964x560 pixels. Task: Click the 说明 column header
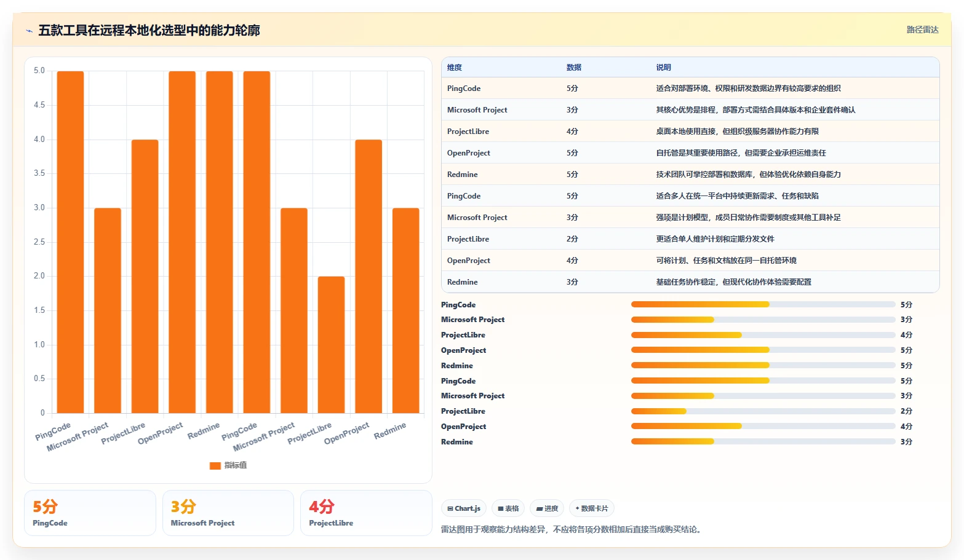coord(664,68)
